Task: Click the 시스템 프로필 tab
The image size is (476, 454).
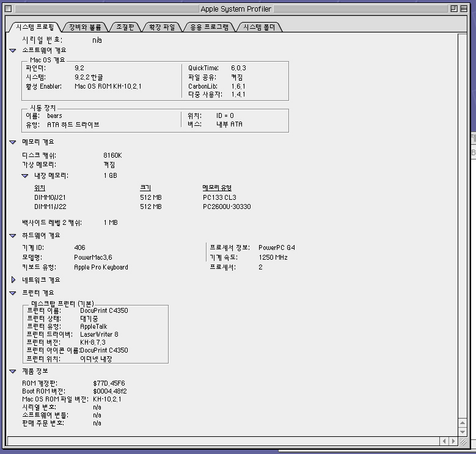Action: (x=35, y=27)
